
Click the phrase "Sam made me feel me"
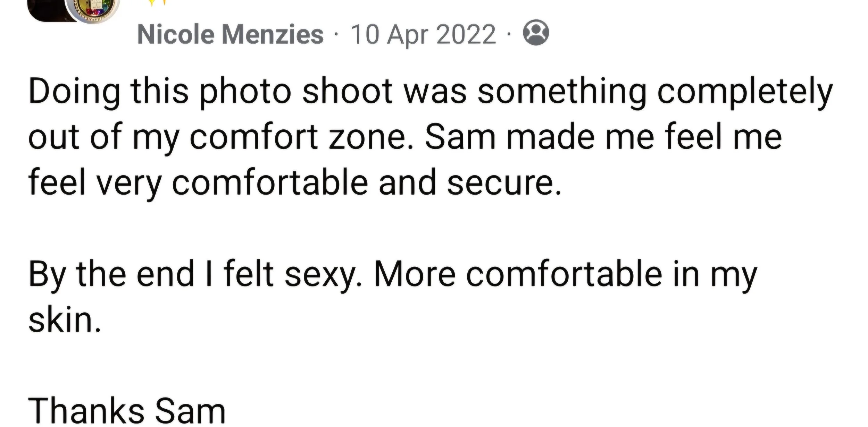point(603,137)
